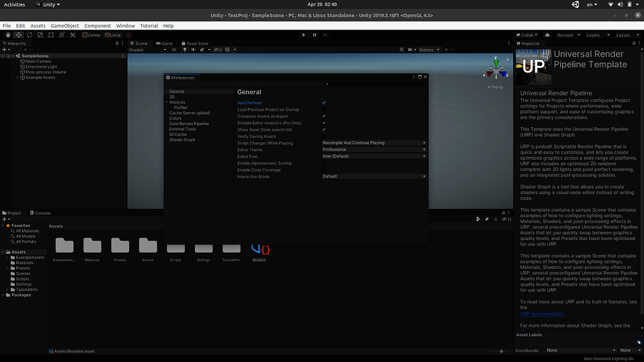The height and width of the screenshot is (362, 644).
Task: Switch to the Game tab
Action: click(164, 43)
